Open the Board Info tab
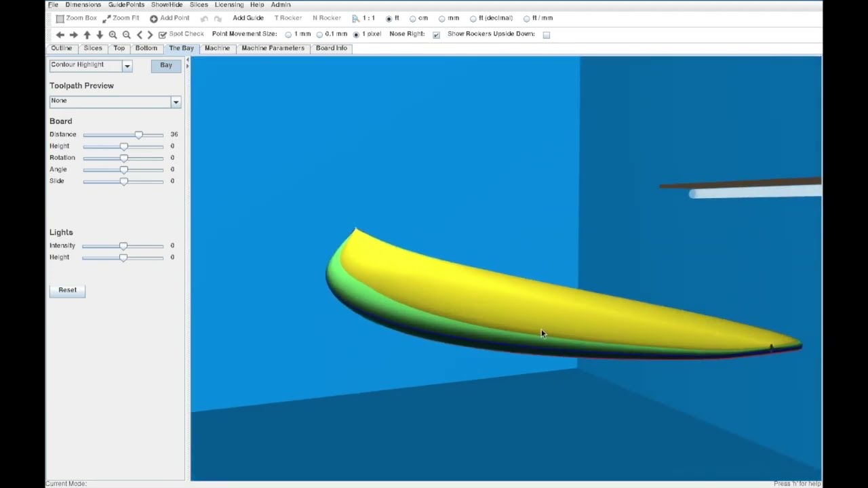 [332, 48]
